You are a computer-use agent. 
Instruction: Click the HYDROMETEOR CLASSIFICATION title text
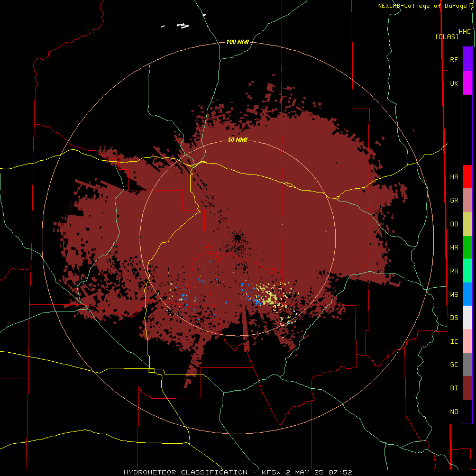point(186,472)
